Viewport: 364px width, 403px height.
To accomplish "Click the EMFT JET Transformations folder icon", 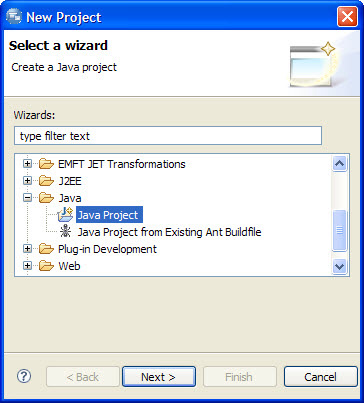I will [46, 164].
